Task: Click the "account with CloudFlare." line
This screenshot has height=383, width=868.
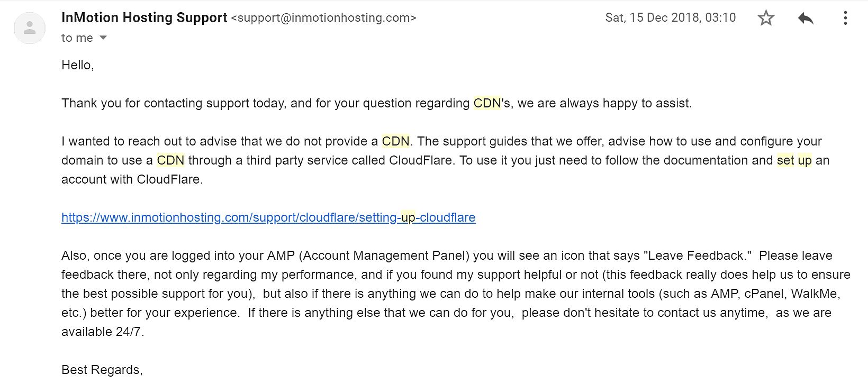Action: 132,179
